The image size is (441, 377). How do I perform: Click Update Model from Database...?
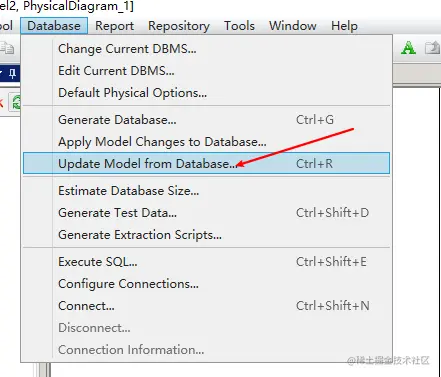[206, 163]
